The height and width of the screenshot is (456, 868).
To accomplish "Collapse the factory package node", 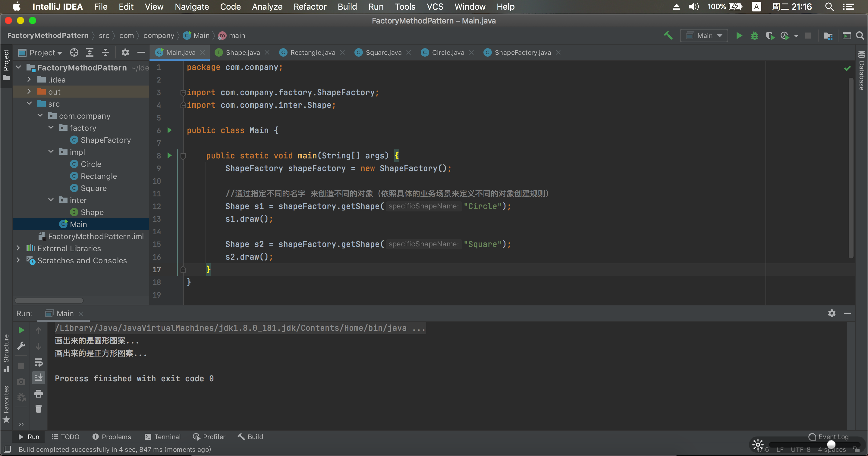I will (x=51, y=128).
